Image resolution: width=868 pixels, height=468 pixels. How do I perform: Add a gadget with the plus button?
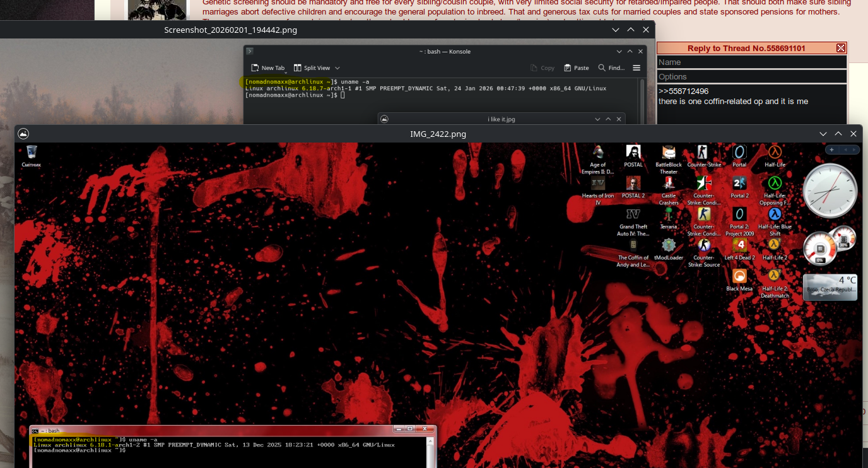click(832, 149)
